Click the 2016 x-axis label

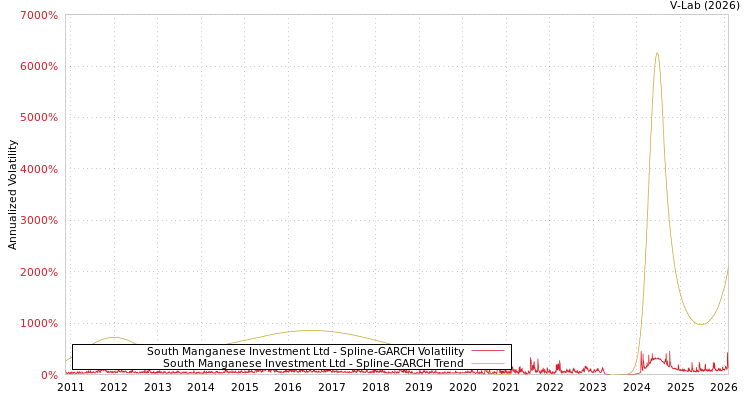point(288,387)
